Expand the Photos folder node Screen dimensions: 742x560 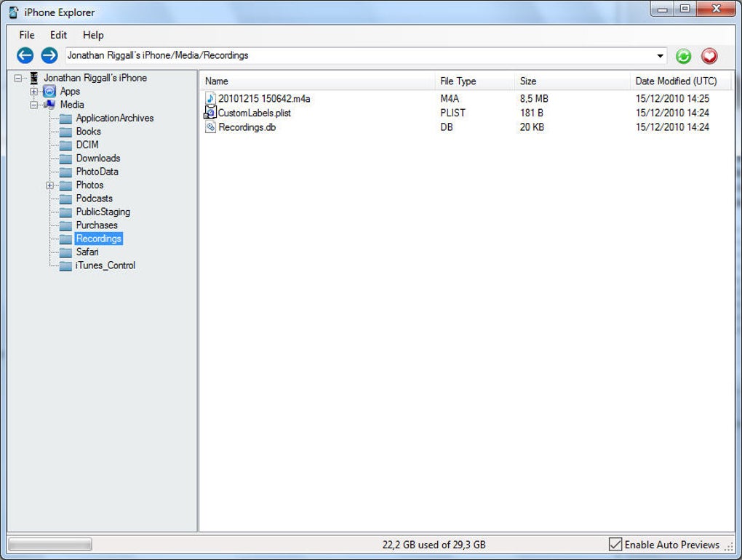coord(49,185)
